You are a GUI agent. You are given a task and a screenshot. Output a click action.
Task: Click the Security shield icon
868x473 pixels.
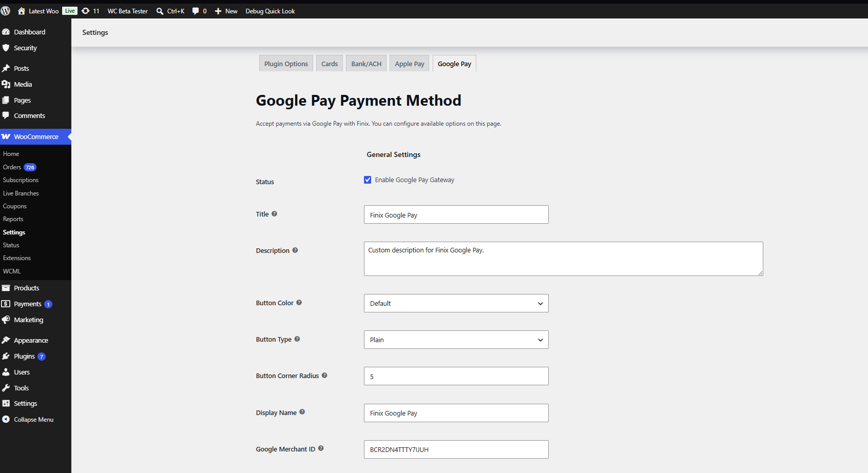coord(6,48)
